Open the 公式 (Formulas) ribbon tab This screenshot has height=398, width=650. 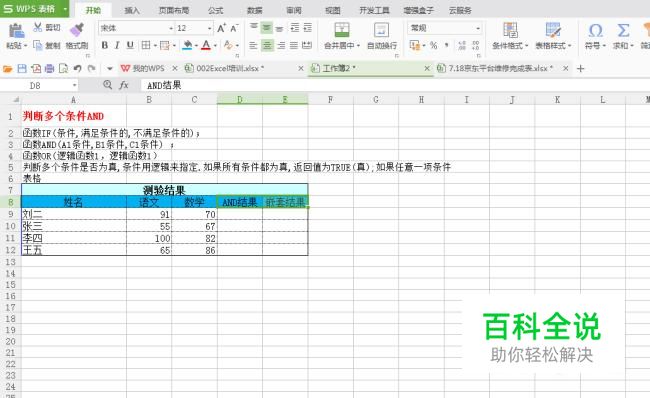215,10
